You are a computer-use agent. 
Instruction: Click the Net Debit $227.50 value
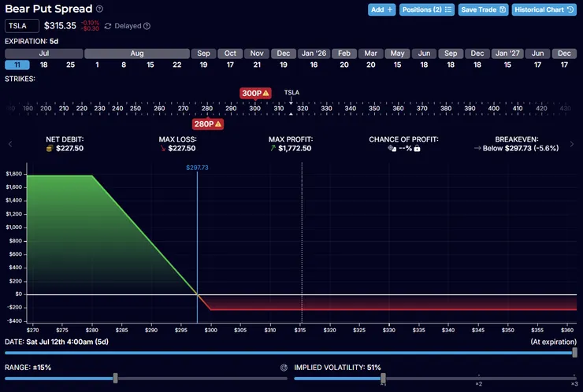[x=69, y=148]
